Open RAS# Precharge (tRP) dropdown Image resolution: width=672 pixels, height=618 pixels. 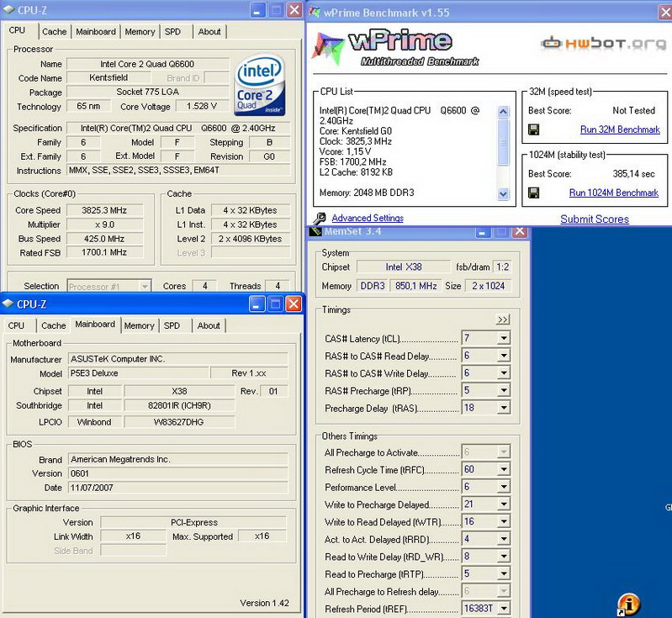click(504, 390)
